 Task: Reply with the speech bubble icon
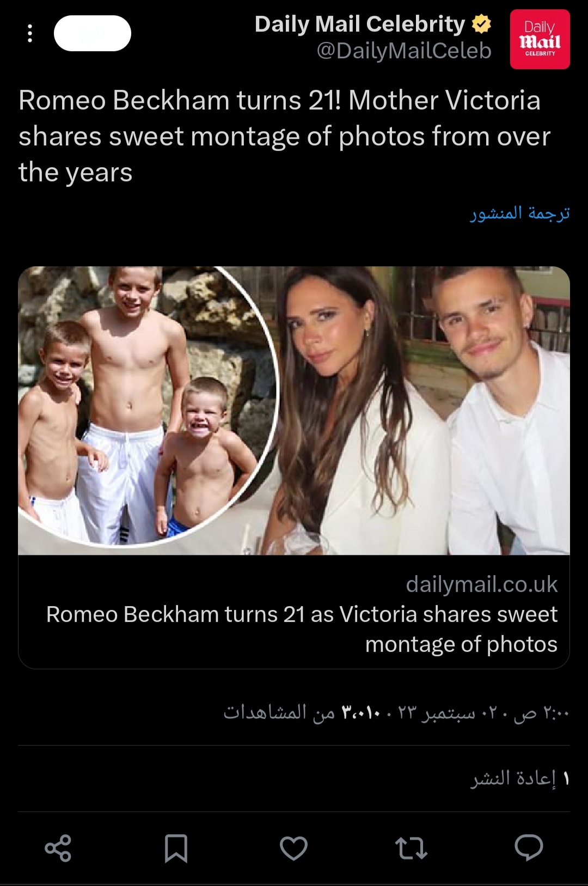(x=529, y=847)
